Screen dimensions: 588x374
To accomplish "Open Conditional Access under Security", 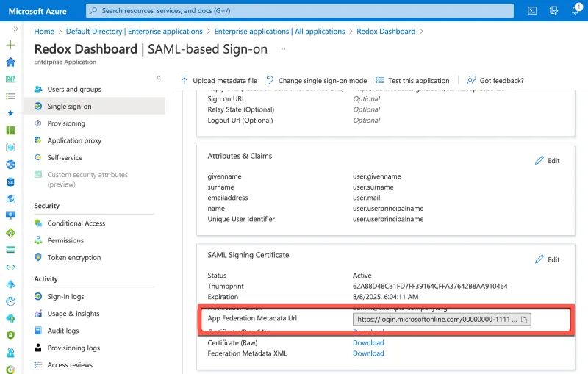I will point(94,223).
